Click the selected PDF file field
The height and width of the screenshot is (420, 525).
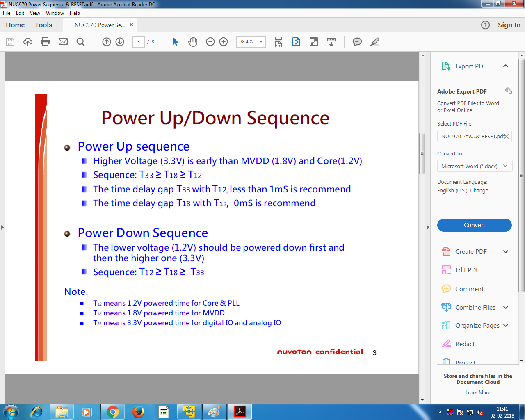pyautogui.click(x=475, y=136)
